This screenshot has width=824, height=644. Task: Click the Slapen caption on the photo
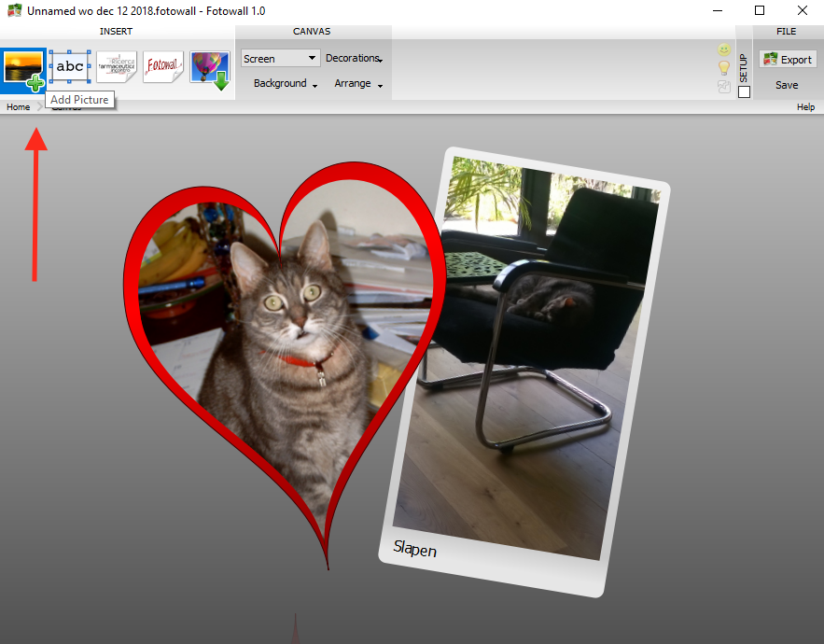pos(414,549)
